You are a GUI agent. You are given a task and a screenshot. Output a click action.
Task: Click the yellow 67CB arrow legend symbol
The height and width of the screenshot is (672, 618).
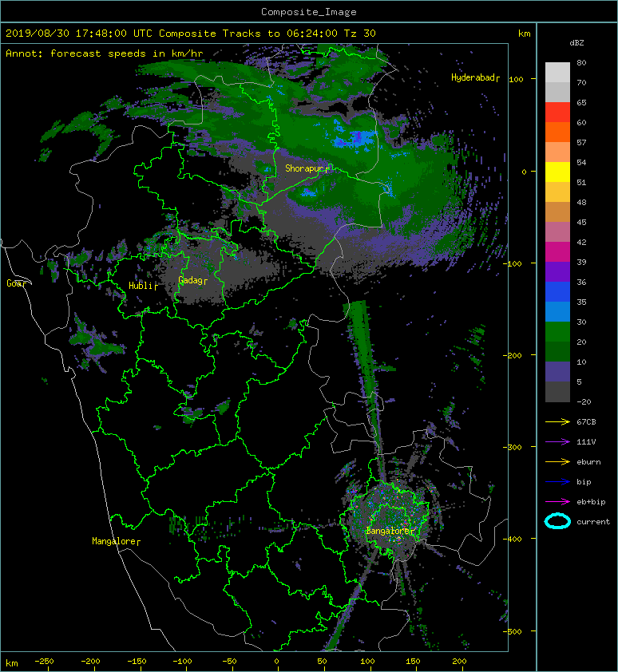pyautogui.click(x=557, y=421)
